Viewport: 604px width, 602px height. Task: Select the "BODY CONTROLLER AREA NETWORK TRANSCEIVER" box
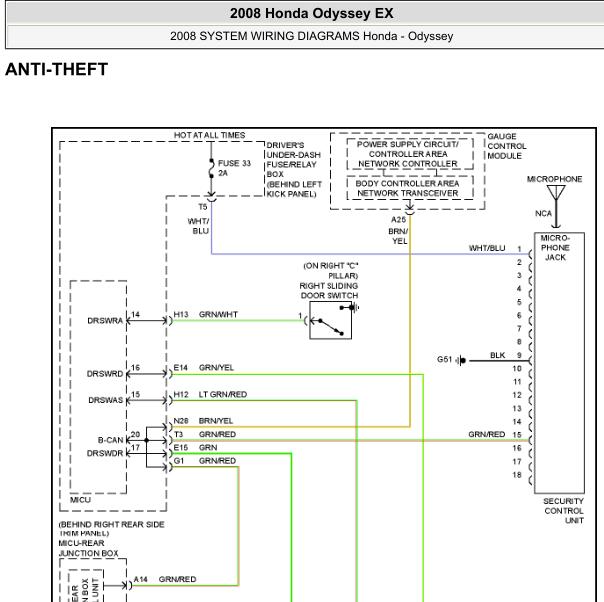pos(410,188)
